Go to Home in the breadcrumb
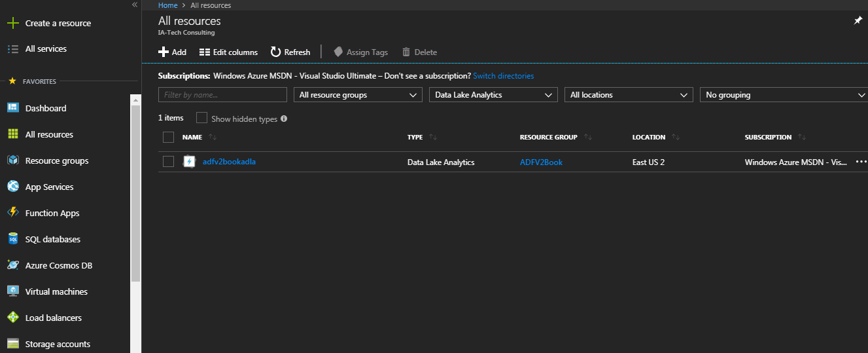868x353 pixels. [168, 5]
